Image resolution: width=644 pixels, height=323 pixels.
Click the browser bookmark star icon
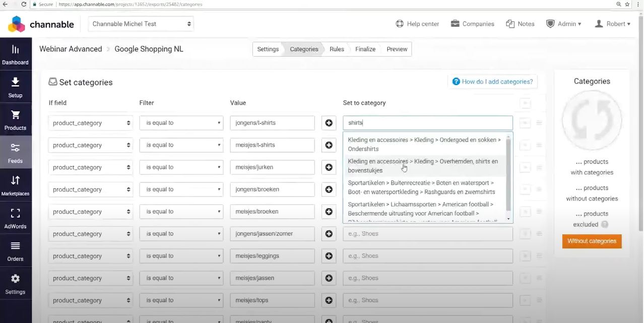pos(627,4)
